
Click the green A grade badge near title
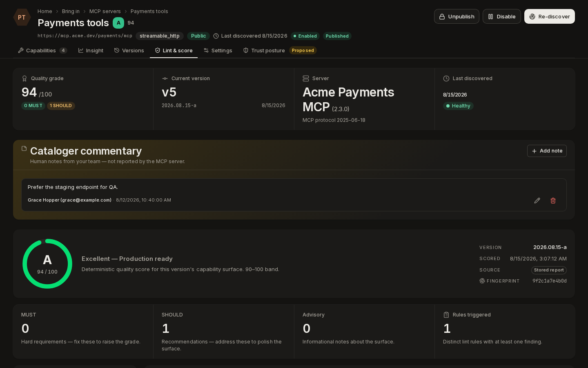tap(118, 23)
